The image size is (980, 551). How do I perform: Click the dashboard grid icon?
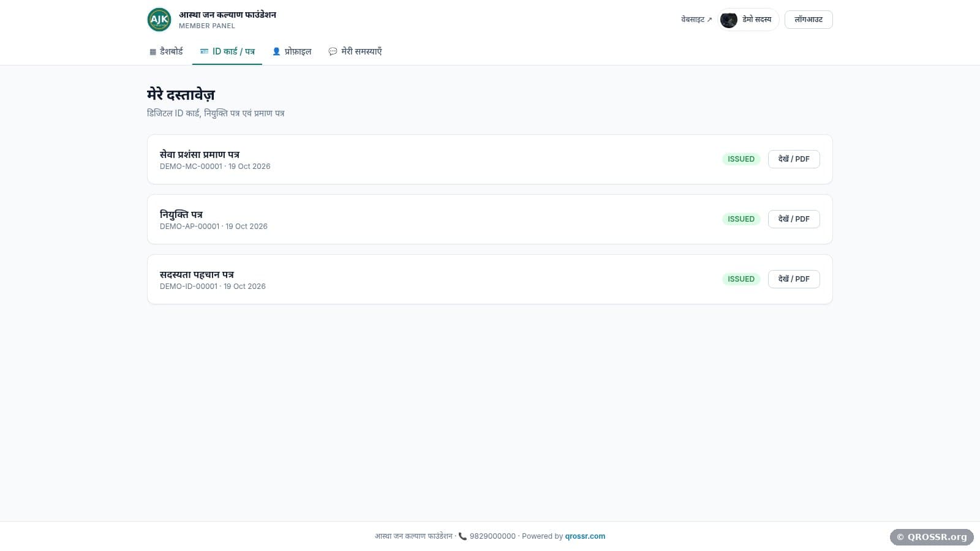pos(153,52)
